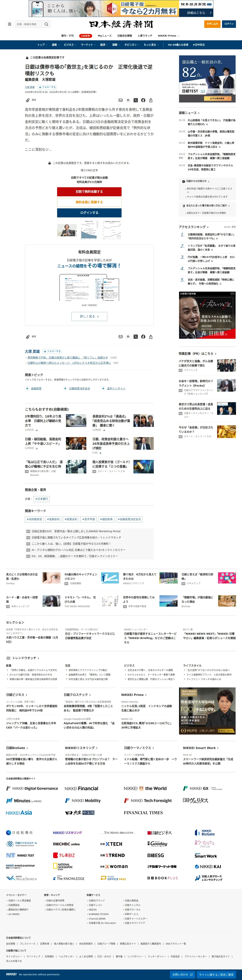The image size is (242, 980).
Task: Share on Facebook from the top share row
Action: [143, 100]
